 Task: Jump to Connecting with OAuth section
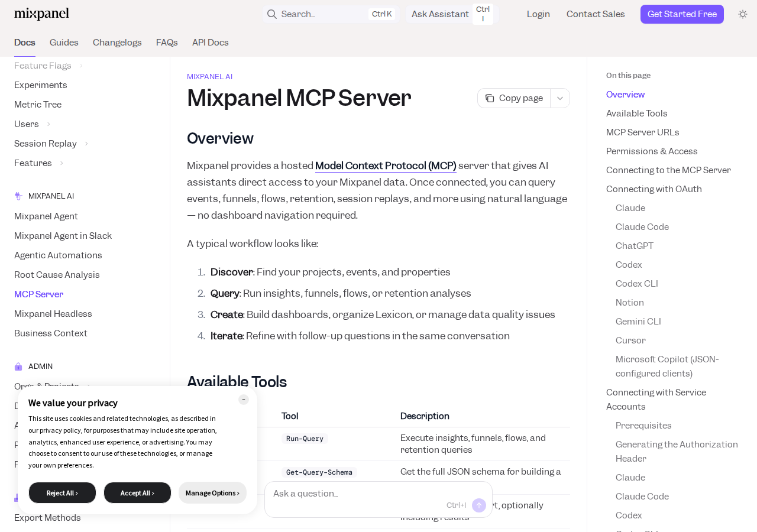[654, 189]
